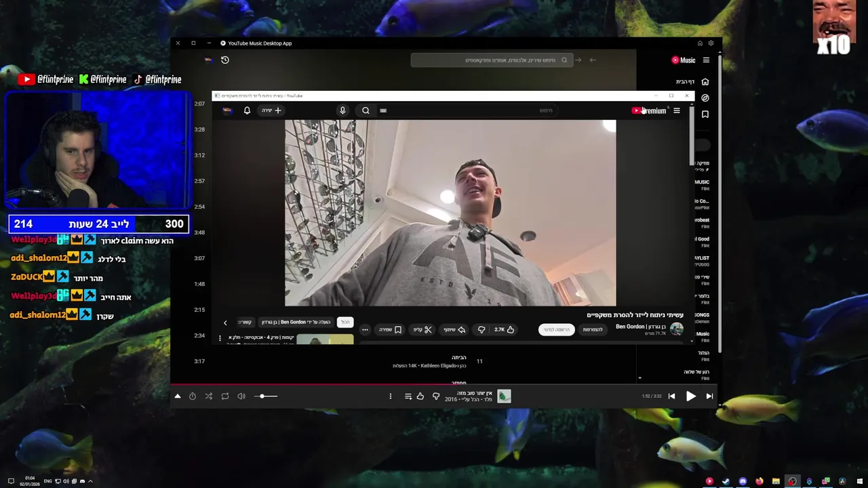The width and height of the screenshot is (868, 488).
Task: Click the ENG language indicator
Action: (x=48, y=481)
